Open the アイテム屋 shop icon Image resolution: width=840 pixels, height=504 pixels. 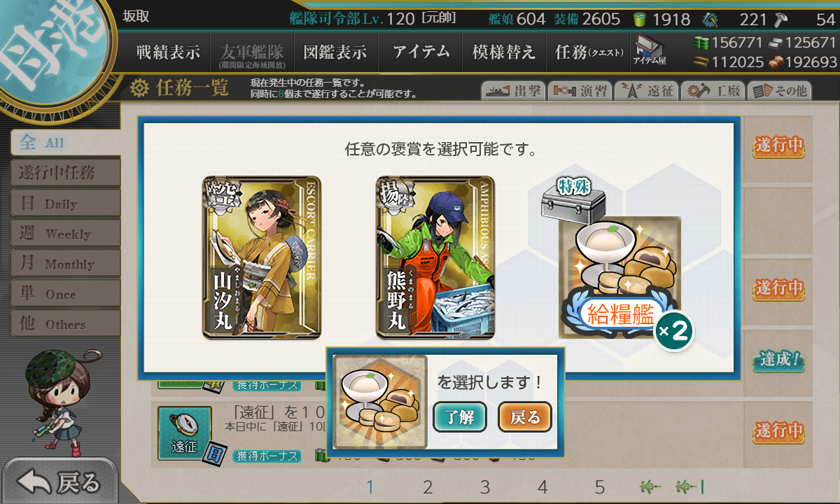[649, 50]
